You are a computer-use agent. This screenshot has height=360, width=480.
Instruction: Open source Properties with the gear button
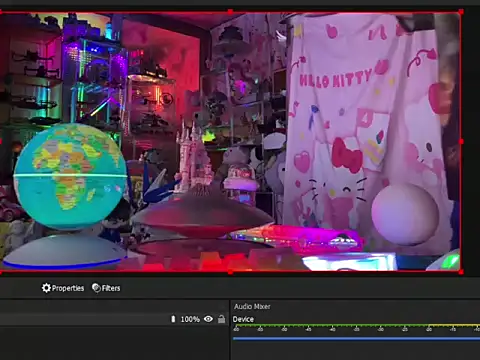coord(63,288)
